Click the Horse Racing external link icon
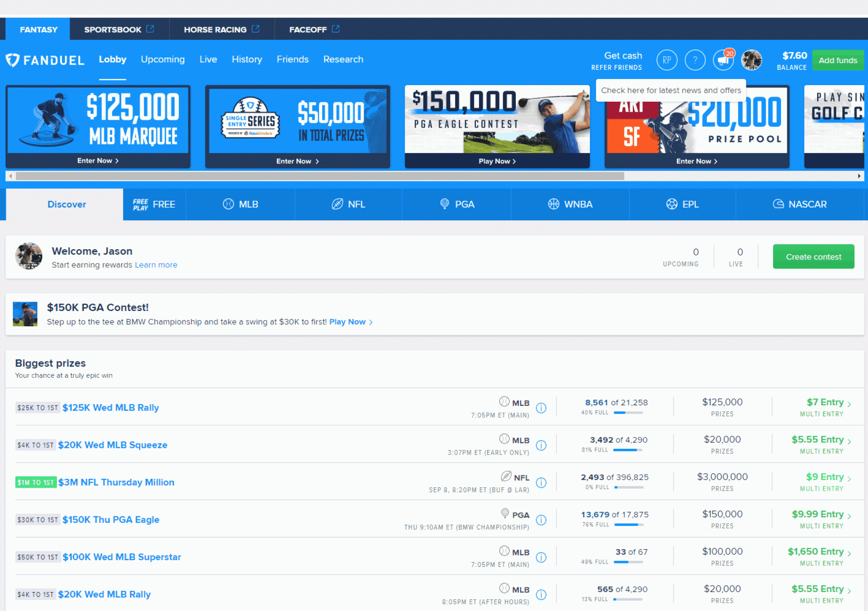This screenshot has width=868, height=611. click(255, 29)
